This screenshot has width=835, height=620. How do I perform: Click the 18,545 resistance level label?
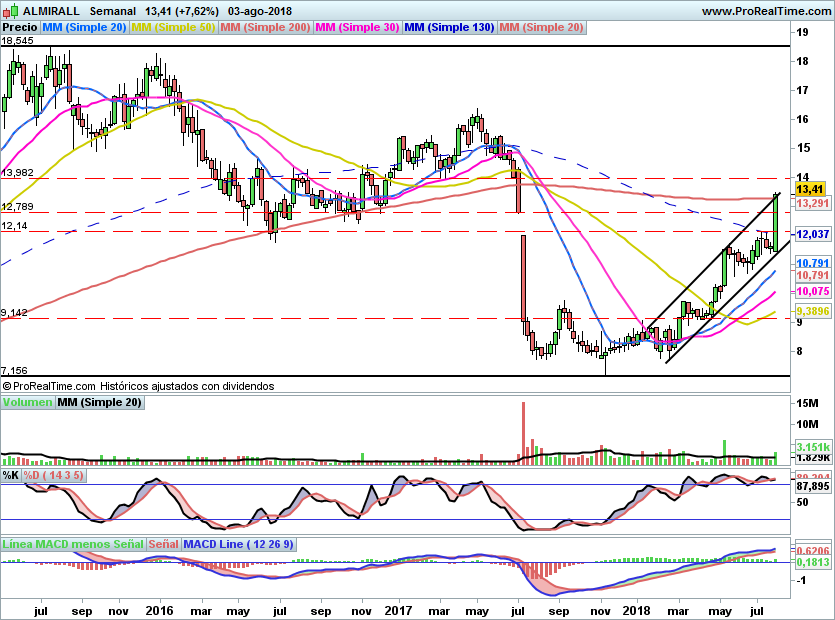pyautogui.click(x=17, y=40)
